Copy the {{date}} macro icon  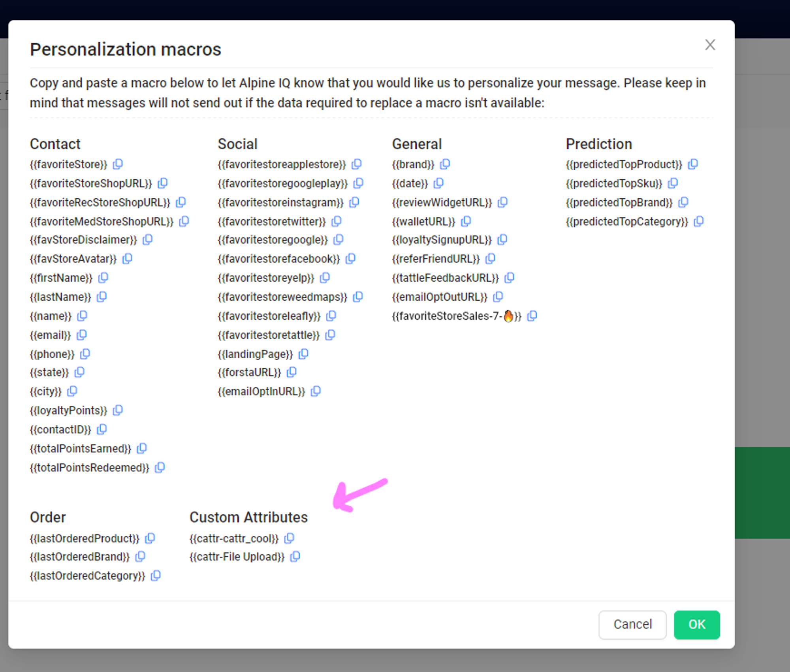(x=439, y=183)
